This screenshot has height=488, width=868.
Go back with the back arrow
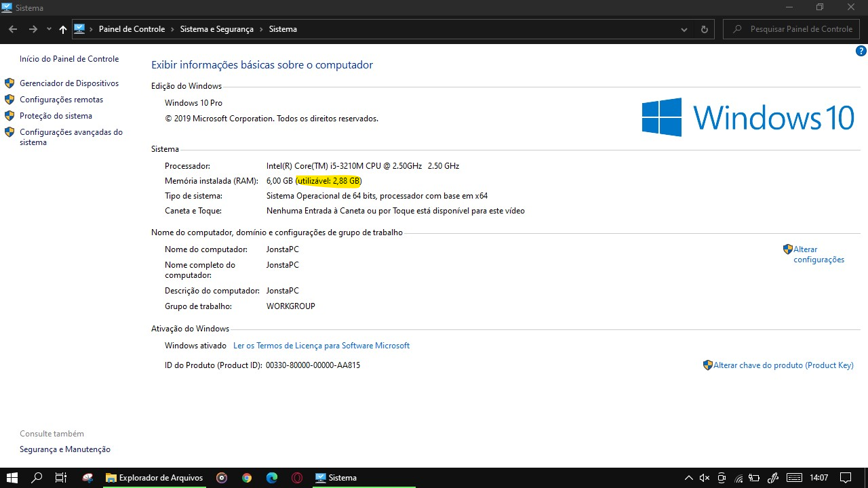(x=13, y=29)
